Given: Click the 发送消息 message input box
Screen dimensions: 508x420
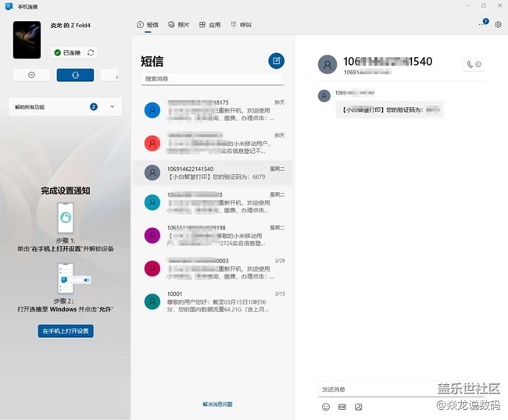Looking at the screenshot, I should coord(375,389).
